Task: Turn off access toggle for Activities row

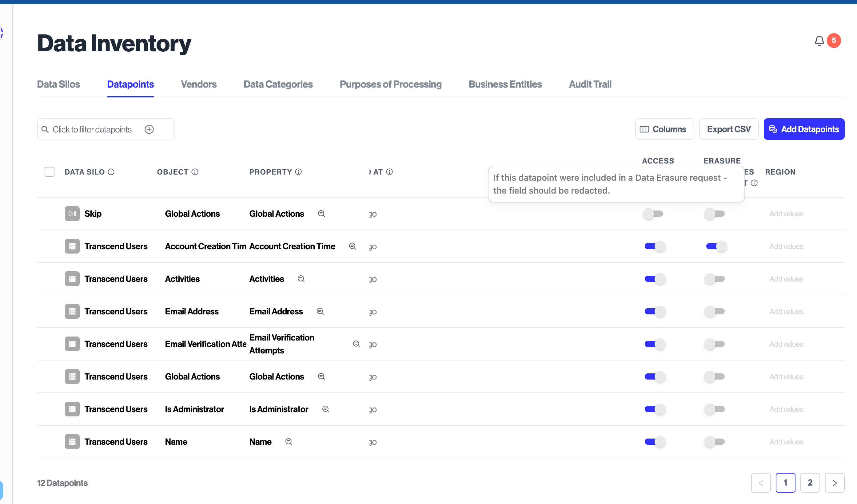Action: coord(654,279)
